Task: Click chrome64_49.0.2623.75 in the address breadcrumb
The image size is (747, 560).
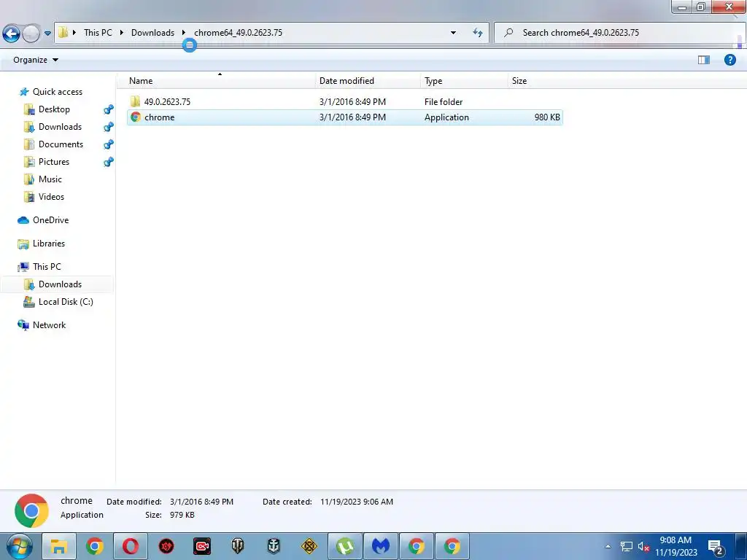Action: point(239,32)
